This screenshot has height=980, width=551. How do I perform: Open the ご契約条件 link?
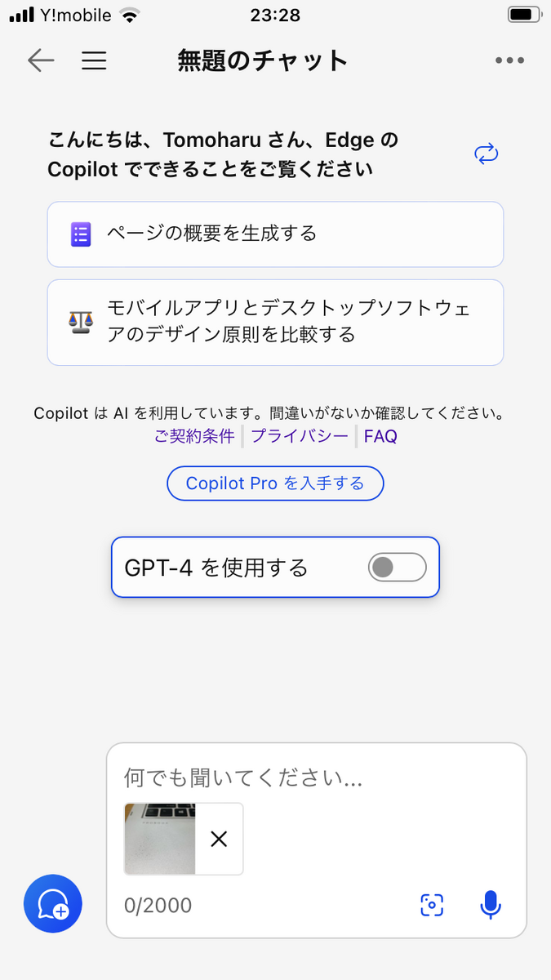(x=194, y=436)
